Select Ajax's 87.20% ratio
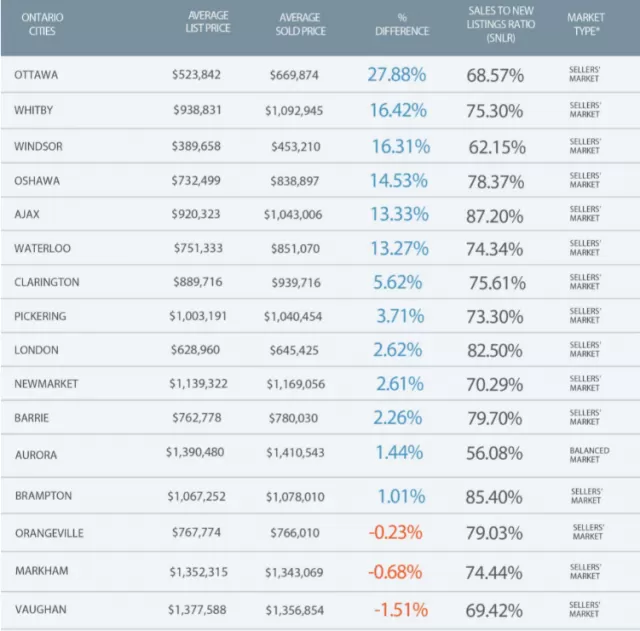 click(x=495, y=216)
